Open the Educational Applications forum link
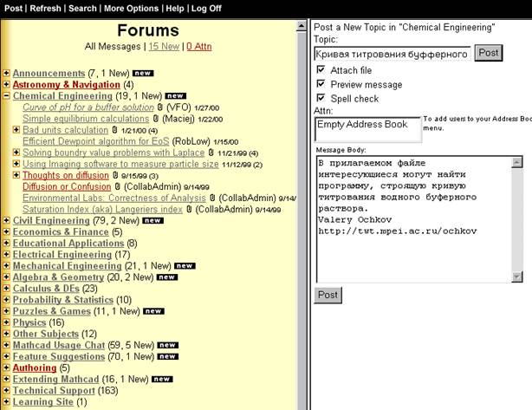This screenshot has width=532, height=410. coord(68,243)
